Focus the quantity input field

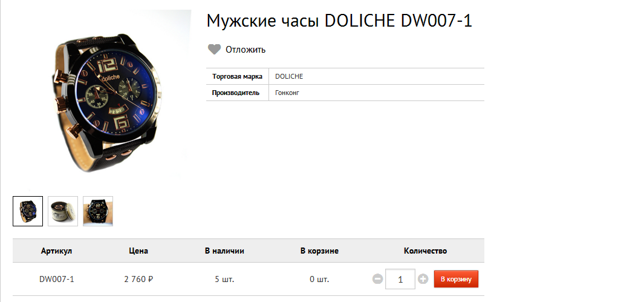tap(400, 279)
